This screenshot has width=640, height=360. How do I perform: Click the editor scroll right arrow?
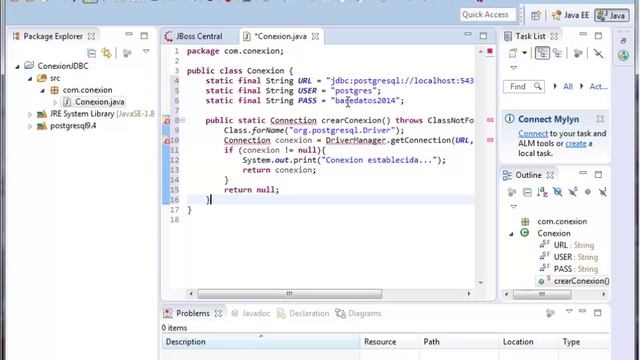[x=469, y=293]
